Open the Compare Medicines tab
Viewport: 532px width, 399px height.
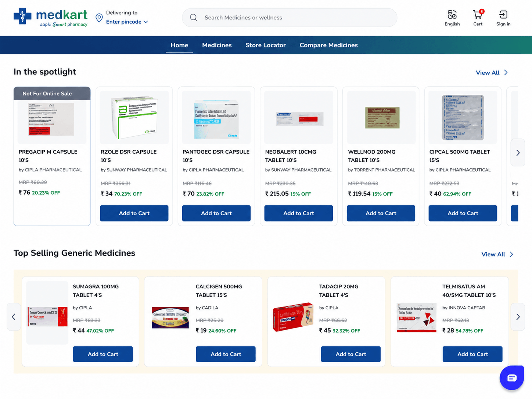tap(328, 45)
